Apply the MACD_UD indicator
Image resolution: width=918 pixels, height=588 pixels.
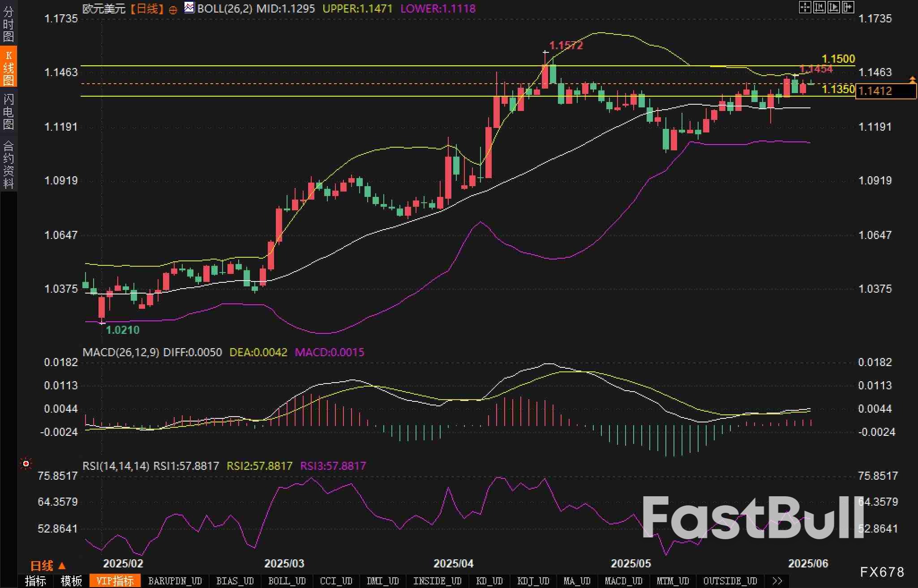coord(623,581)
